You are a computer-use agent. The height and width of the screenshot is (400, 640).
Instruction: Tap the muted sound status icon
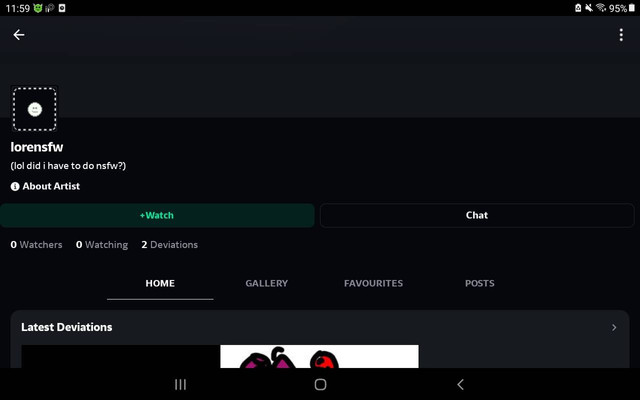tap(589, 8)
